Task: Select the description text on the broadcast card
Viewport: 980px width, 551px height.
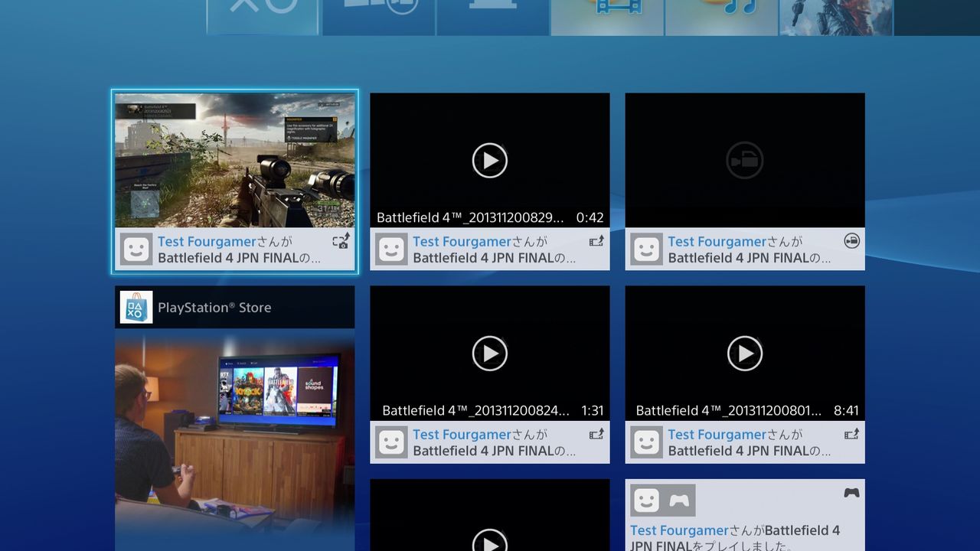Action: [749, 258]
